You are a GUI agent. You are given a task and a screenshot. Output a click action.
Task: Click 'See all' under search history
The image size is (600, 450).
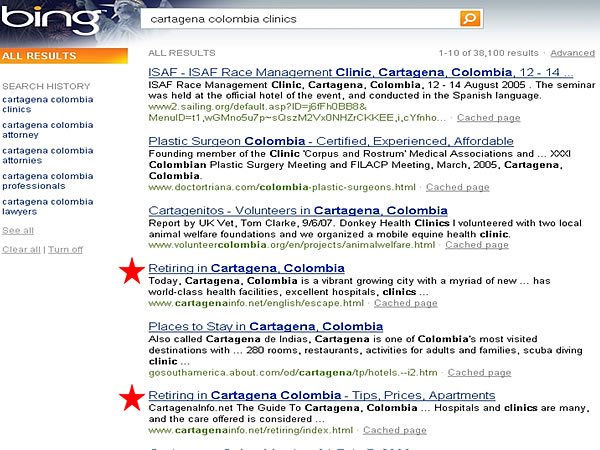18,230
